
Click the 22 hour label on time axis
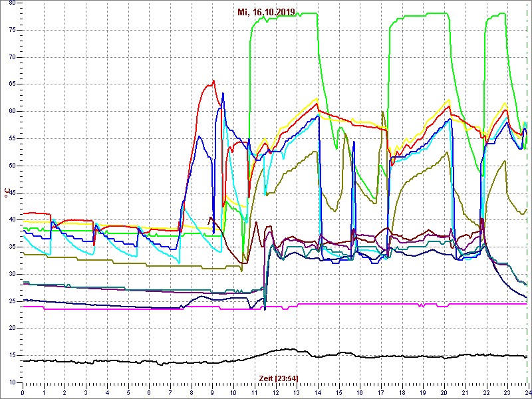tap(487, 392)
